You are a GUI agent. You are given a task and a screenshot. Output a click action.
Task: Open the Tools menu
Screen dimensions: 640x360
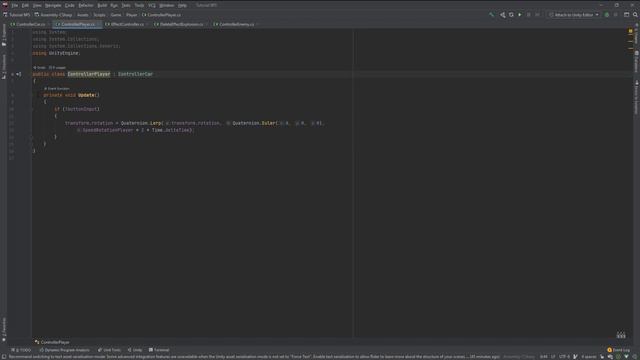[x=140, y=5]
